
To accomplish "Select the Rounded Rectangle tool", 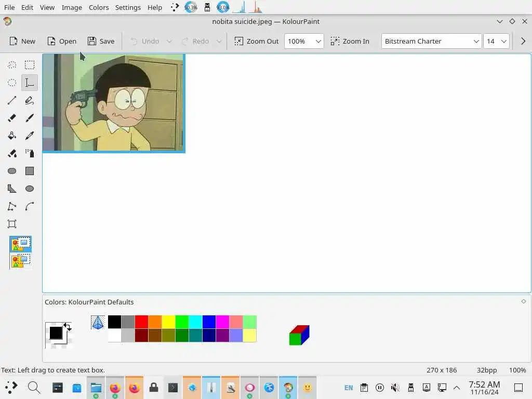I will [x=12, y=170].
